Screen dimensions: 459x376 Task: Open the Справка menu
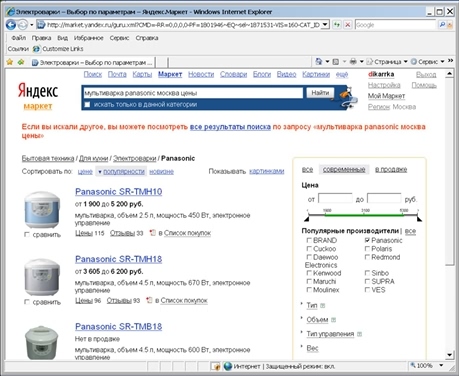147,38
